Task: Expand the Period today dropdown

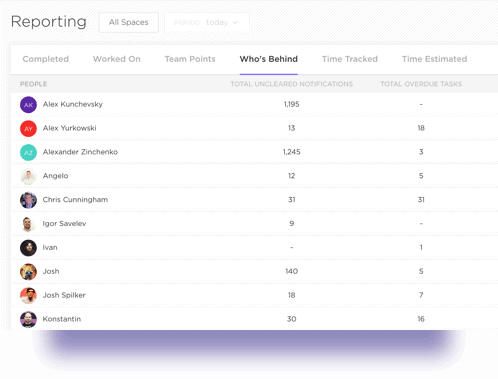Action: click(207, 22)
